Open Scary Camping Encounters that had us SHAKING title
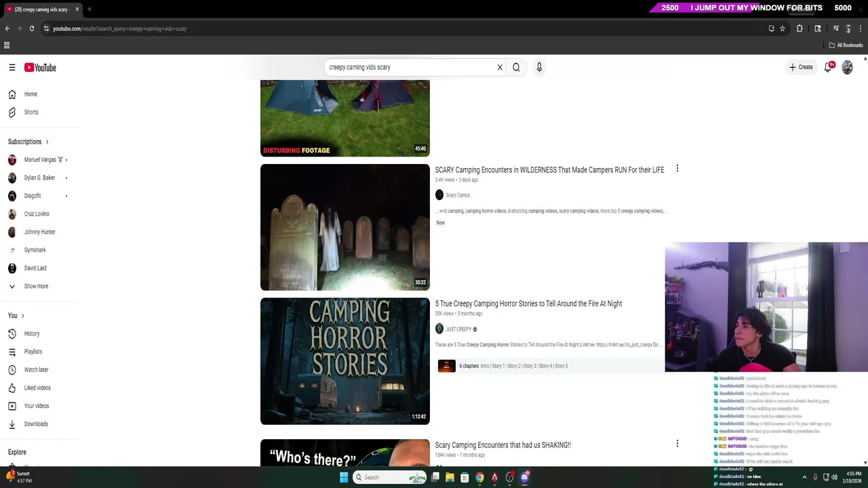The height and width of the screenshot is (488, 868). (x=502, y=445)
